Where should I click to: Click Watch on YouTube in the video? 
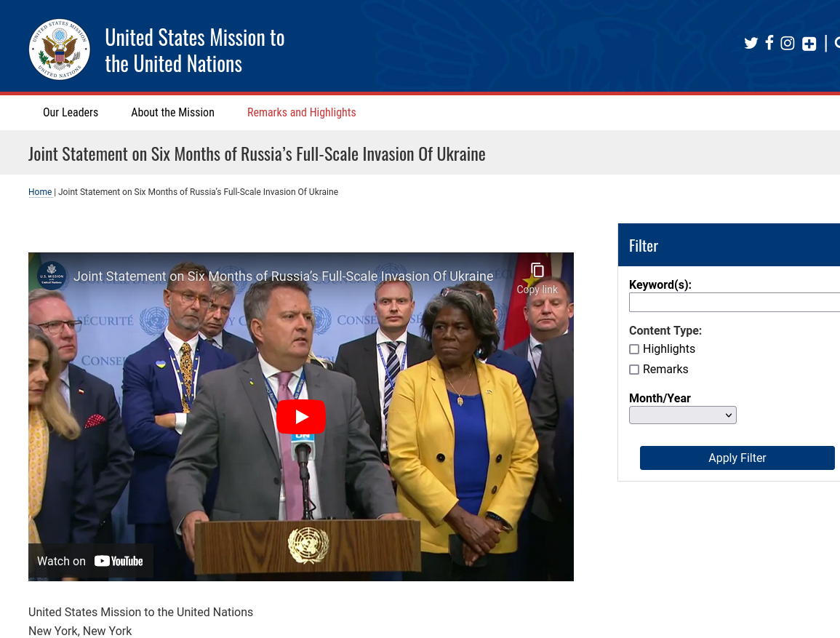(90, 561)
